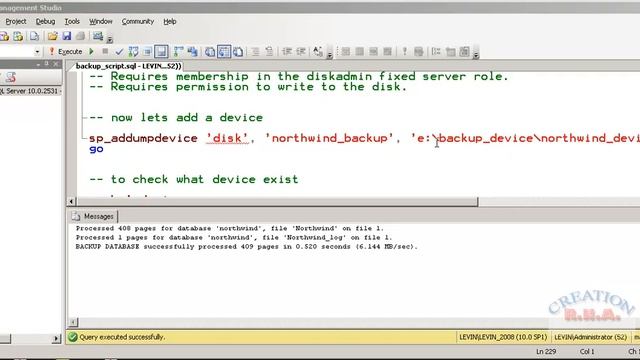Select the Server 10.0.2531 node
This screenshot has height=360, width=640.
coord(30,91)
